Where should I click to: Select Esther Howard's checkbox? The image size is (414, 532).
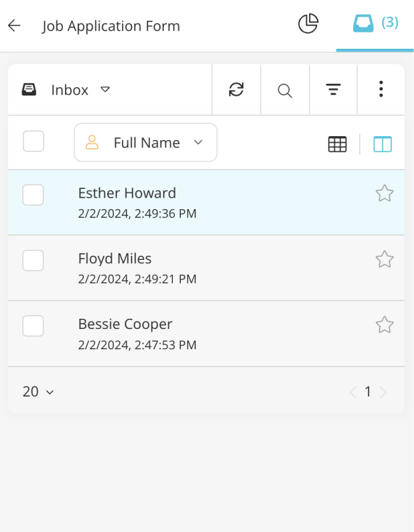pyautogui.click(x=33, y=195)
